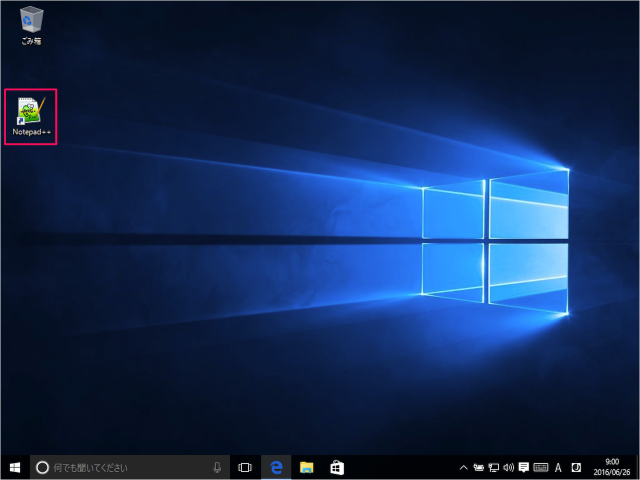Show hidden system tray icons

coord(463,468)
